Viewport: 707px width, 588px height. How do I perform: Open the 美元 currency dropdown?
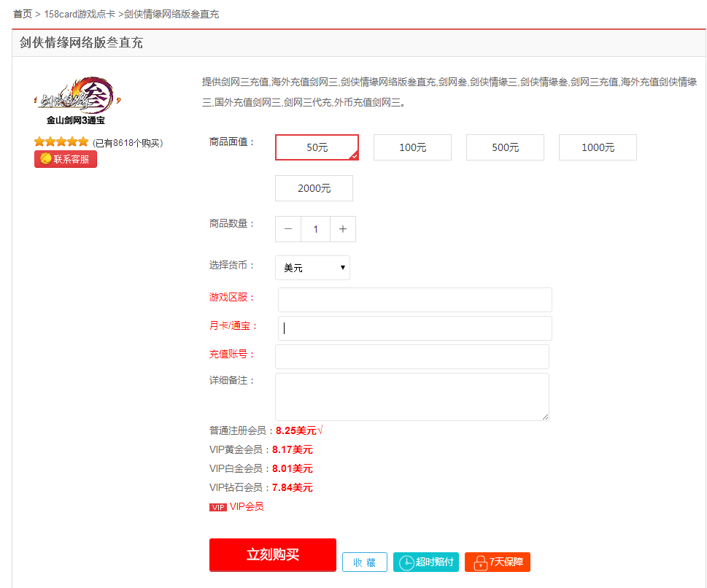pyautogui.click(x=312, y=268)
